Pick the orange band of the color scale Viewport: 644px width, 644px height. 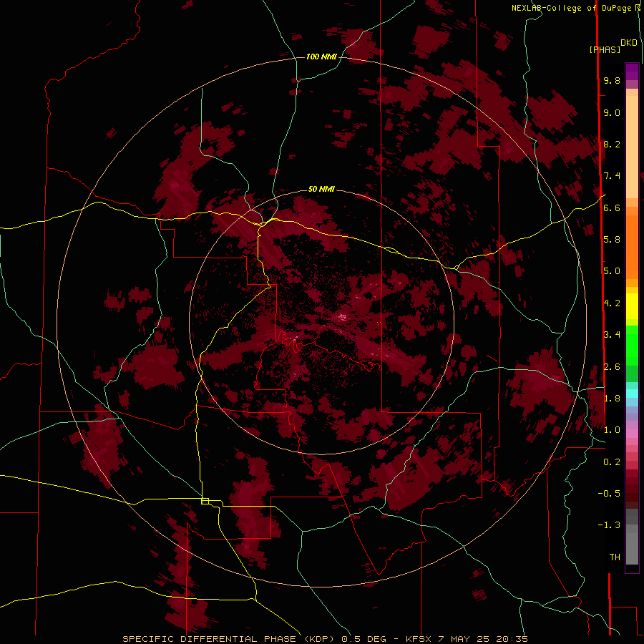[632, 247]
